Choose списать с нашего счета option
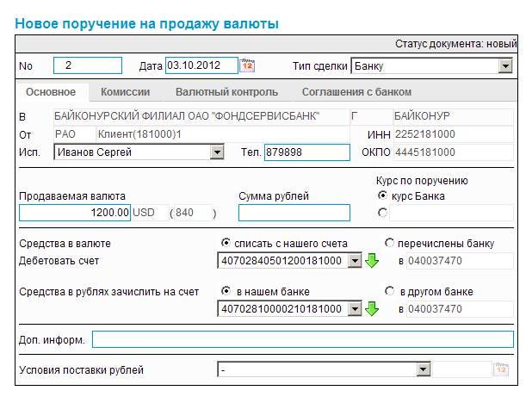This screenshot has height=403, width=532. coord(226,243)
